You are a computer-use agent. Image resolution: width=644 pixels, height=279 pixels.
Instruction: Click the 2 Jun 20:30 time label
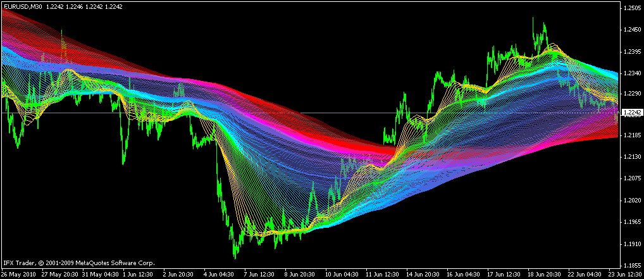[x=178, y=274]
